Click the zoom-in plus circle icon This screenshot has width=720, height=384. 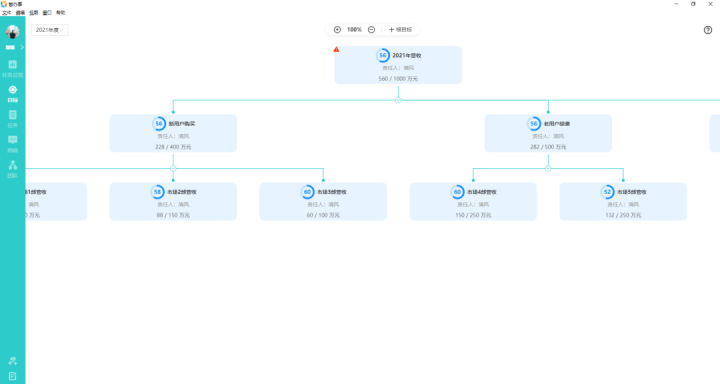coord(337,29)
